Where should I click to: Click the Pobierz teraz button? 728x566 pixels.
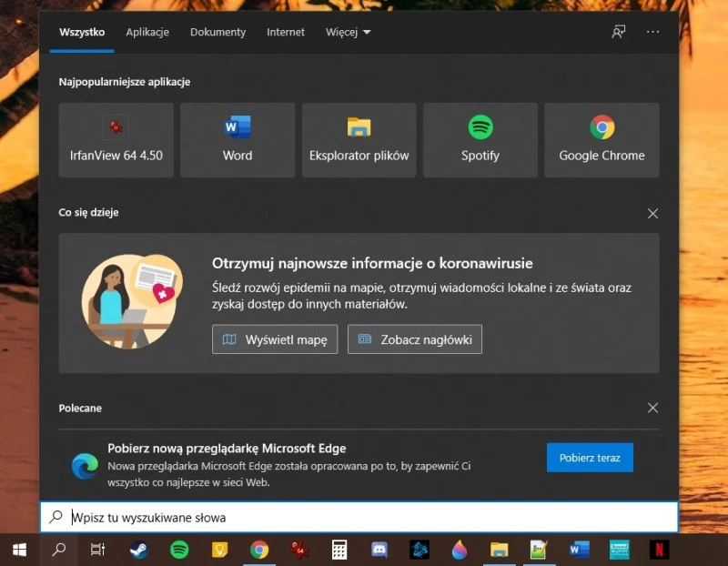590,458
